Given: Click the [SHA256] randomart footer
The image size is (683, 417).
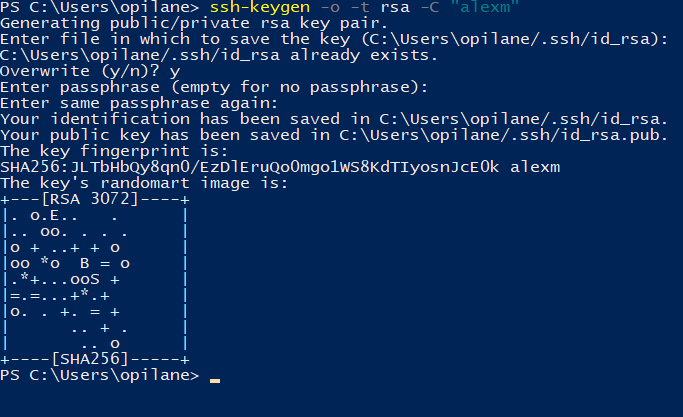Looking at the screenshot, I should click(90, 359).
